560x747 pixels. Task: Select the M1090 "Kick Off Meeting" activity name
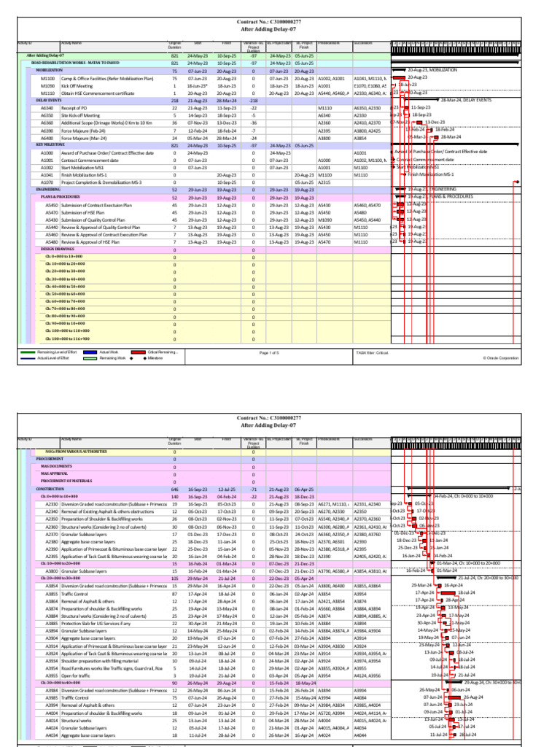pyautogui.click(x=77, y=86)
